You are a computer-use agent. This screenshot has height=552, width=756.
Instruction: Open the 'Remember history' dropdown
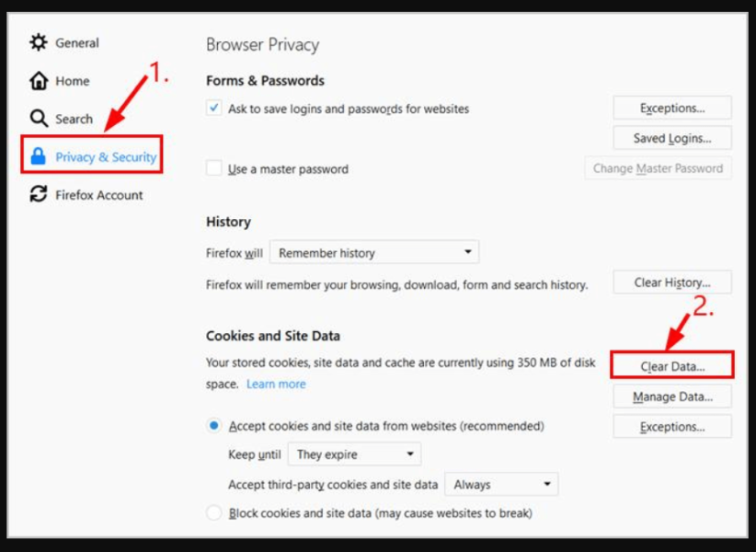(374, 252)
